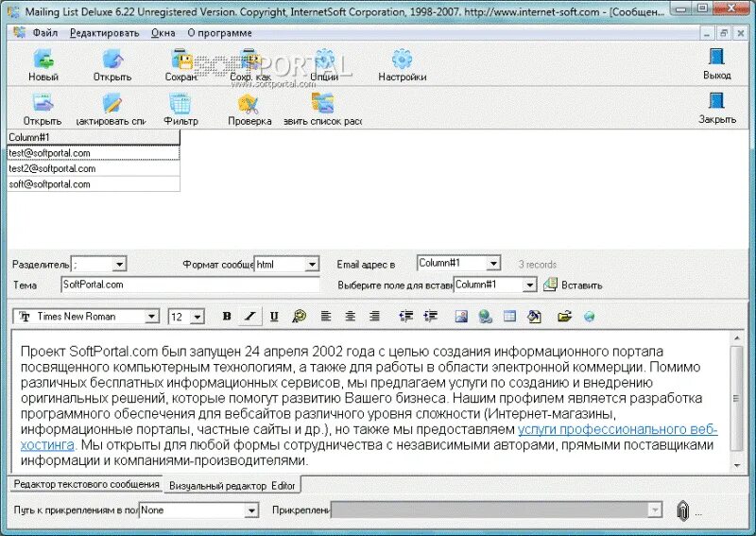The width and height of the screenshot is (756, 536).
Task: Click the edit list pencil icon
Action: 112,103
